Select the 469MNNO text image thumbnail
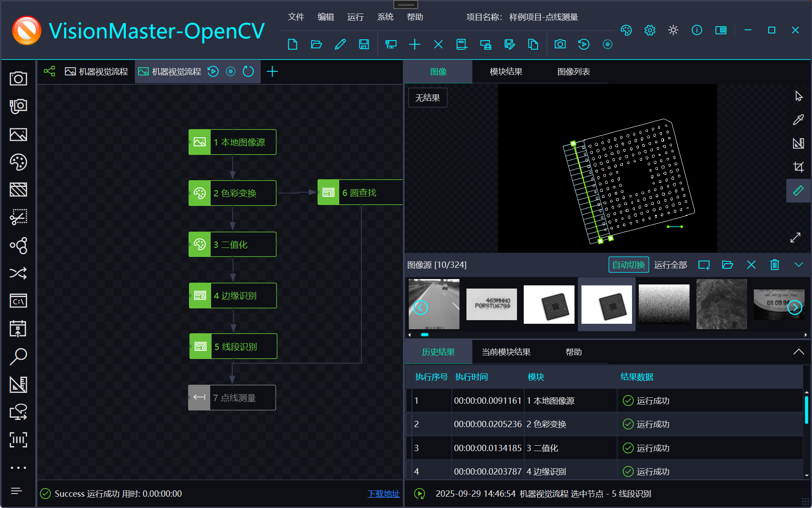812x508 pixels. click(492, 304)
